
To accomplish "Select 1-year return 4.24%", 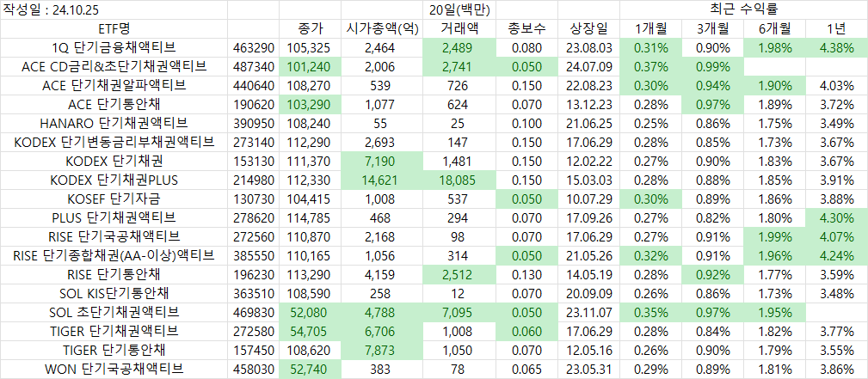I will 836,256.
